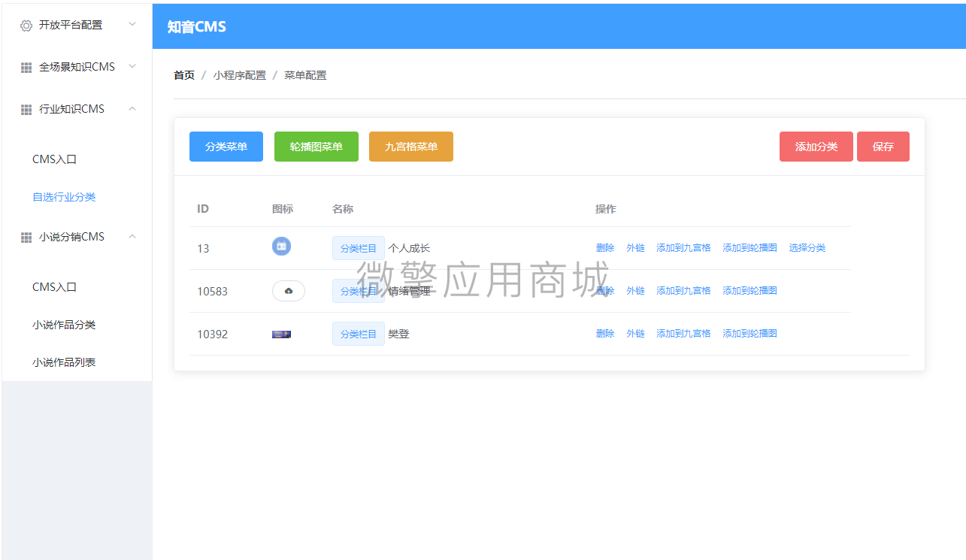966x560 pixels.
Task: Click the grid icon beside 行业知识CMS
Action: point(26,109)
